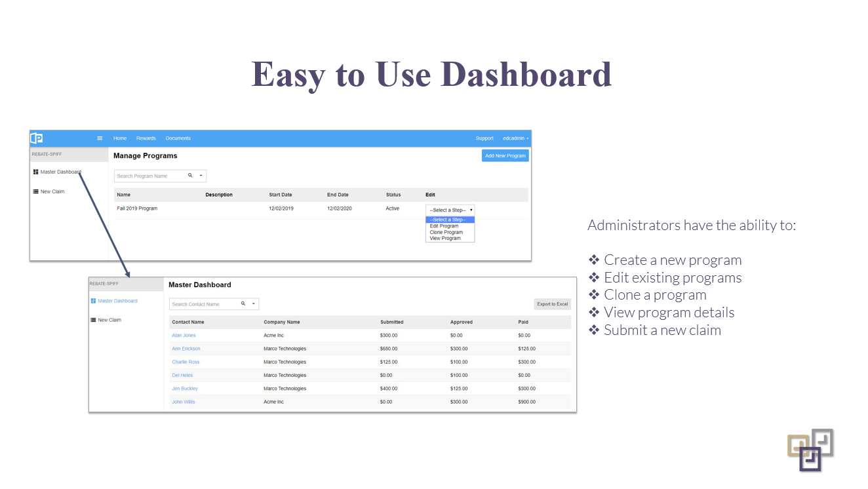Click the Add New Program button

[505, 156]
